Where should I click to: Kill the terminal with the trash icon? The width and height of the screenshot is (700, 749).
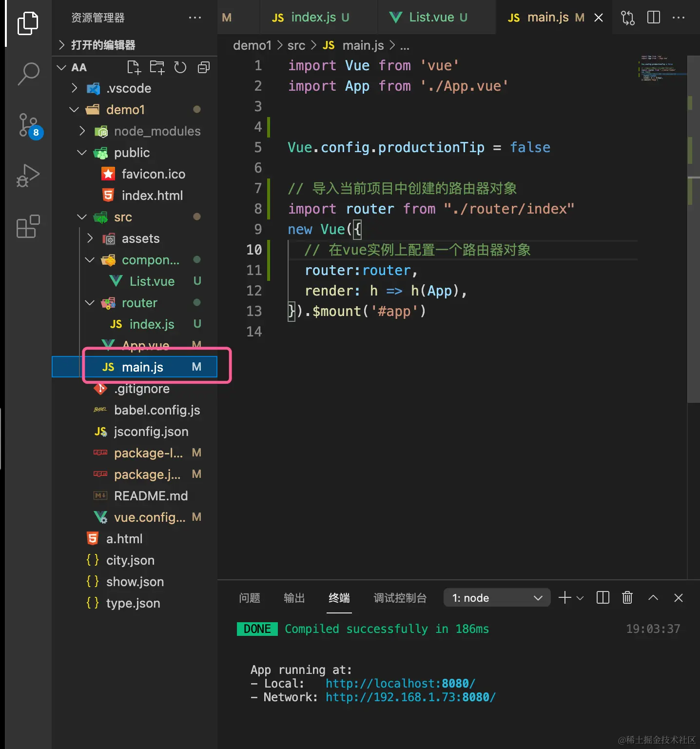tap(627, 597)
